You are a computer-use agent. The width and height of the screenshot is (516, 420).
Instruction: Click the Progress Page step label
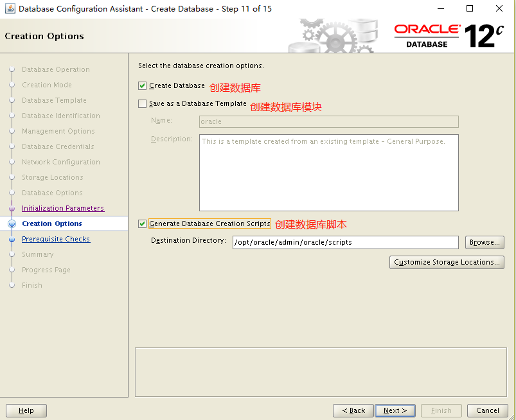[x=46, y=270]
